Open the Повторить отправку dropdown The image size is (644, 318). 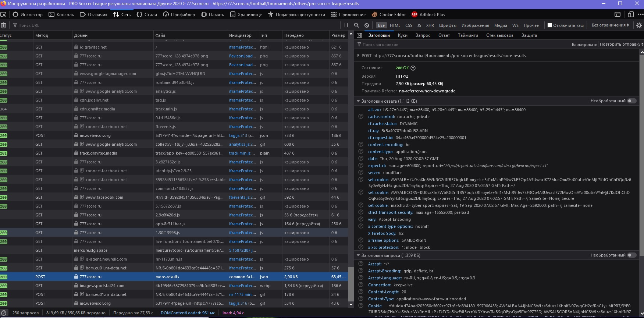click(621, 45)
